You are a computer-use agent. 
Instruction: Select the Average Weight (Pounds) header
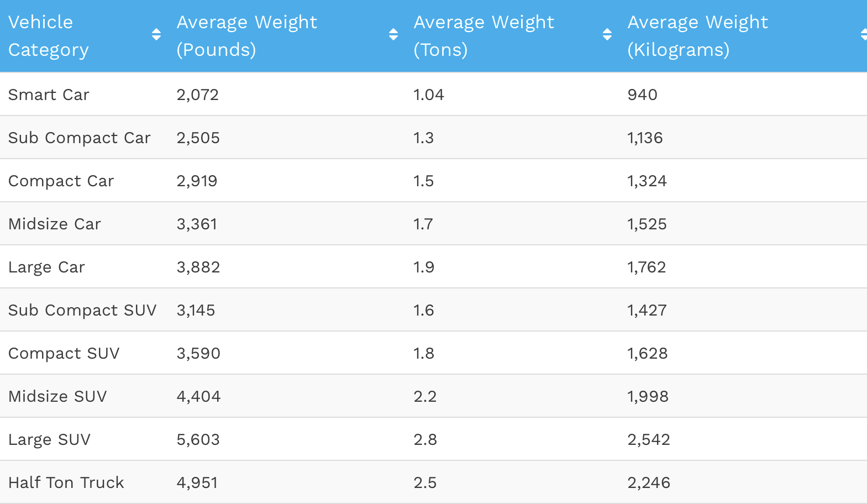click(x=247, y=36)
